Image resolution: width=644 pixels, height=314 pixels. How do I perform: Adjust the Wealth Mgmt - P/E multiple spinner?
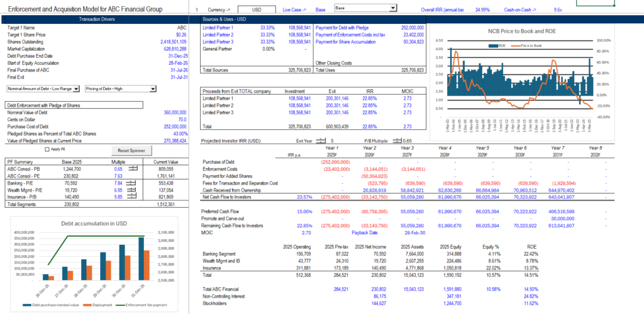pos(131,190)
